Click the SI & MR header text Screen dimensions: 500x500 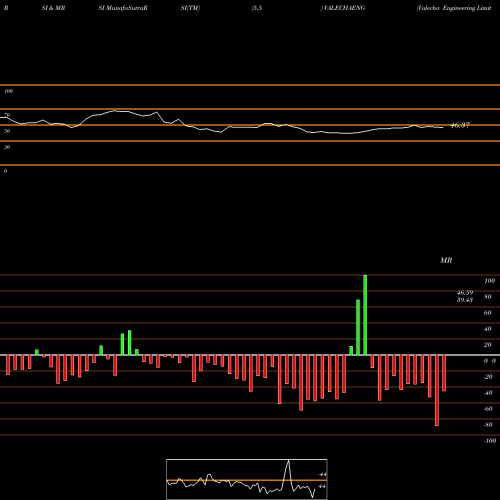tap(53, 8)
